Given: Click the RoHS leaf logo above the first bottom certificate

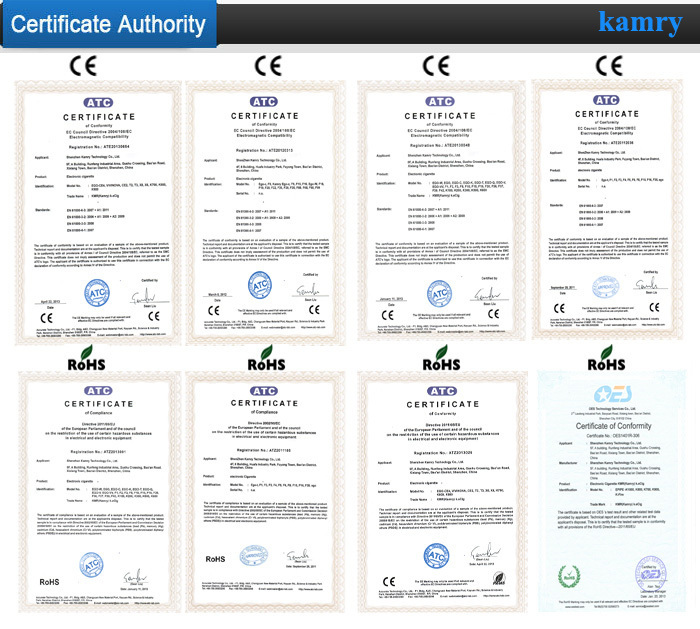Looking at the screenshot, I should pyautogui.click(x=86, y=358).
